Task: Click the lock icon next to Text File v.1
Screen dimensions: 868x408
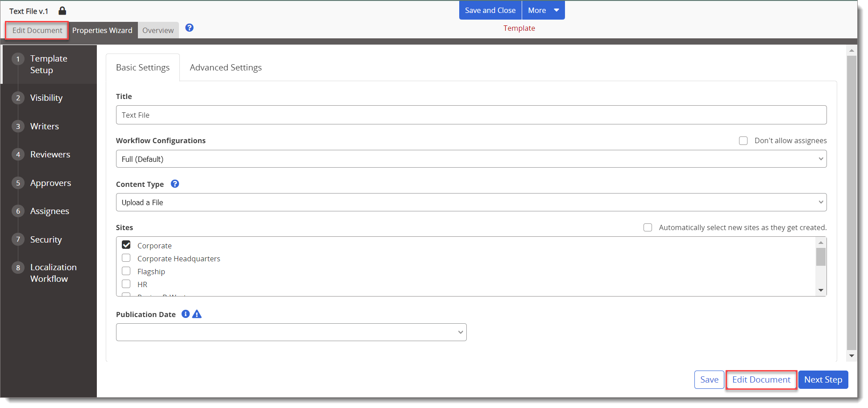Action: point(62,10)
